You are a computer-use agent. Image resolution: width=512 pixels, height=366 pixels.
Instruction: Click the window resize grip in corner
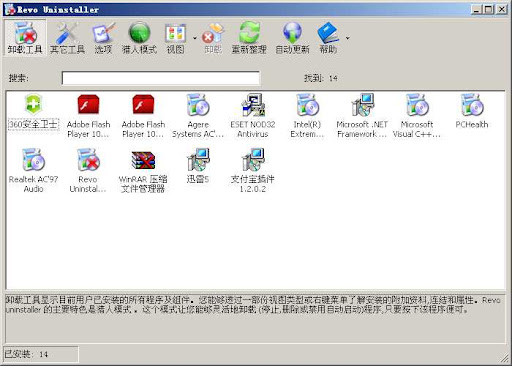(505, 359)
